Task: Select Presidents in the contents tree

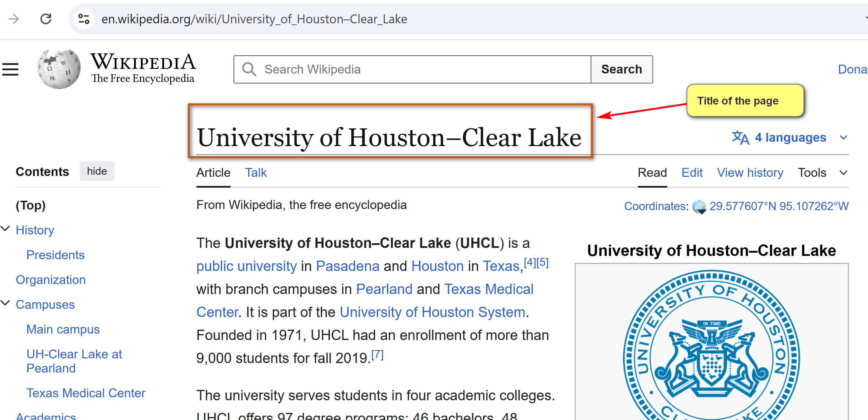Action: point(55,255)
